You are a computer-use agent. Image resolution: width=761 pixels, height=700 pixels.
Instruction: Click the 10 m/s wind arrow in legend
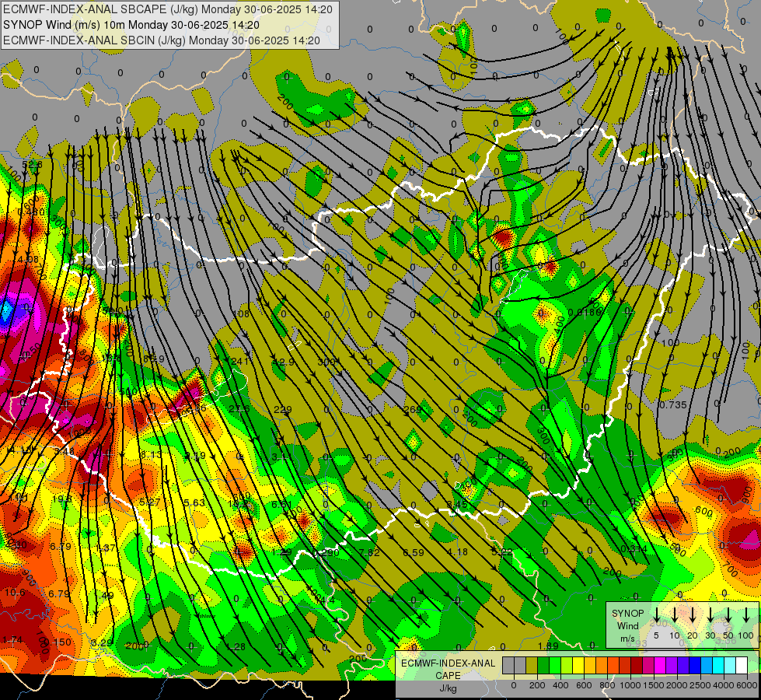[674, 615]
